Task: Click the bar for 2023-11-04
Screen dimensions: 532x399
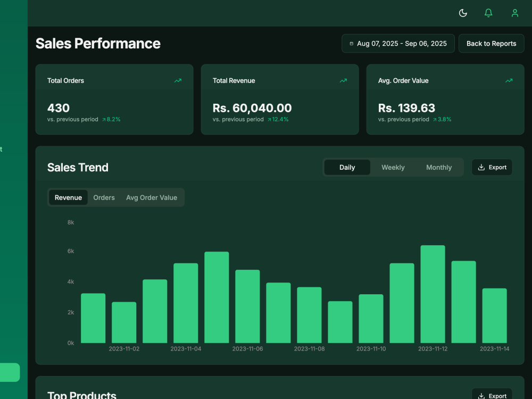Action: coord(186,303)
